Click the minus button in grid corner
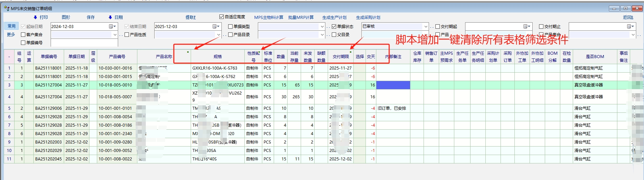 click(x=9, y=57)
